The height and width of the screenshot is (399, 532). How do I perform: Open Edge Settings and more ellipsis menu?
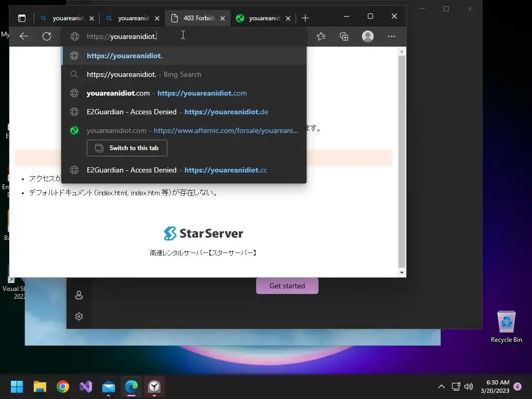tap(392, 36)
